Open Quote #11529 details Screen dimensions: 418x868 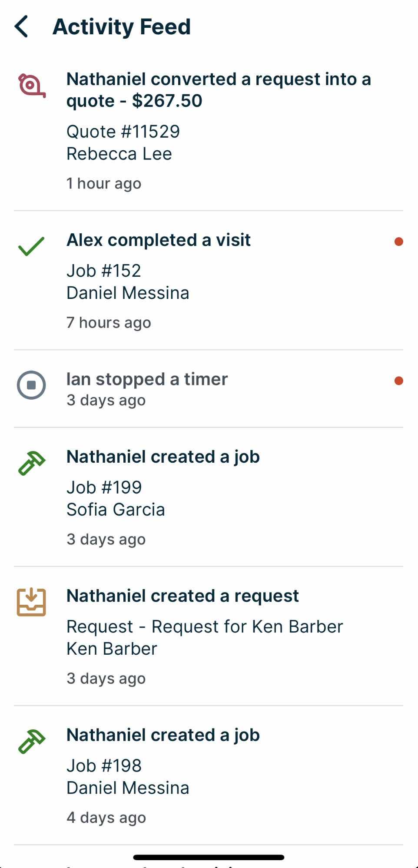[123, 132]
